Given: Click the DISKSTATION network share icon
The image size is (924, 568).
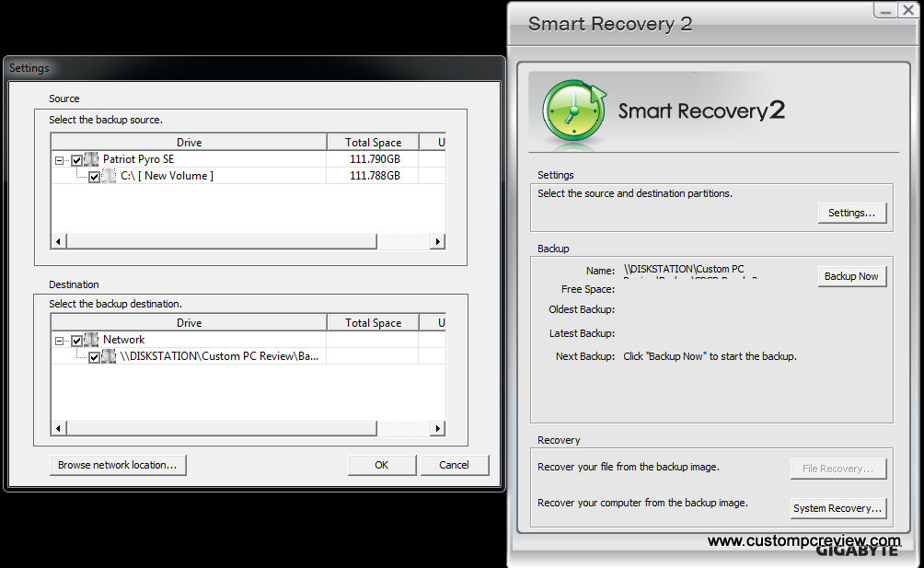Looking at the screenshot, I should tap(109, 356).
